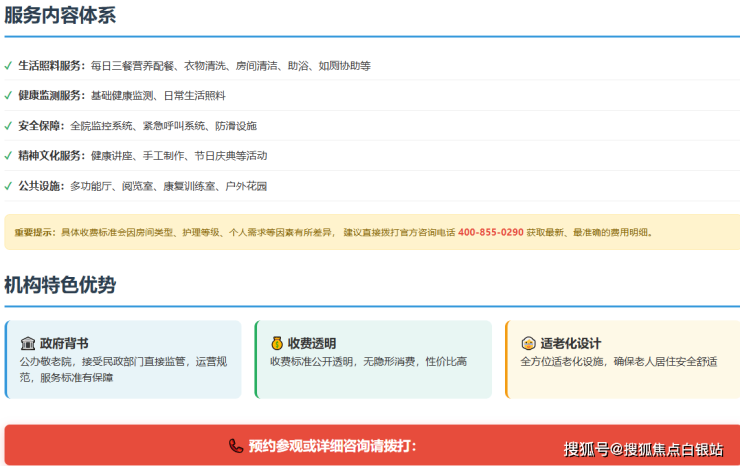The height and width of the screenshot is (466, 740).
Task: Click the 重要提示 yellow notice box
Action: coord(370,232)
